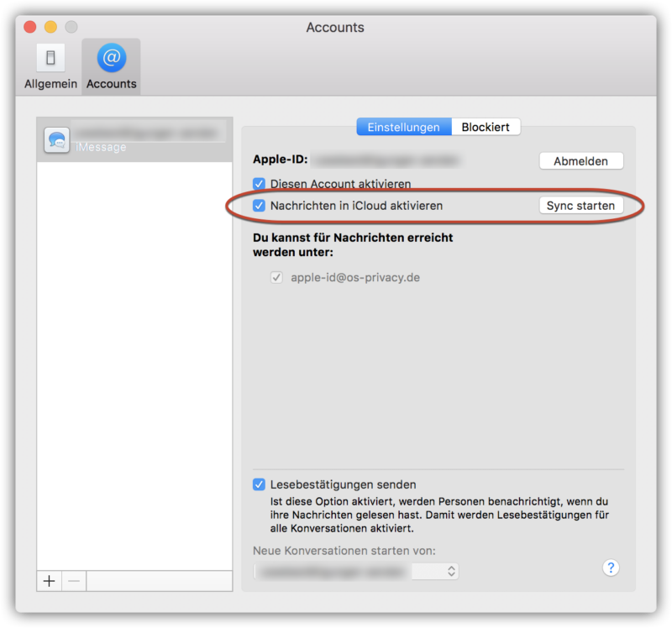This screenshot has width=672, height=628.
Task: Select the Accounts toolbar icon
Action: pos(112,66)
